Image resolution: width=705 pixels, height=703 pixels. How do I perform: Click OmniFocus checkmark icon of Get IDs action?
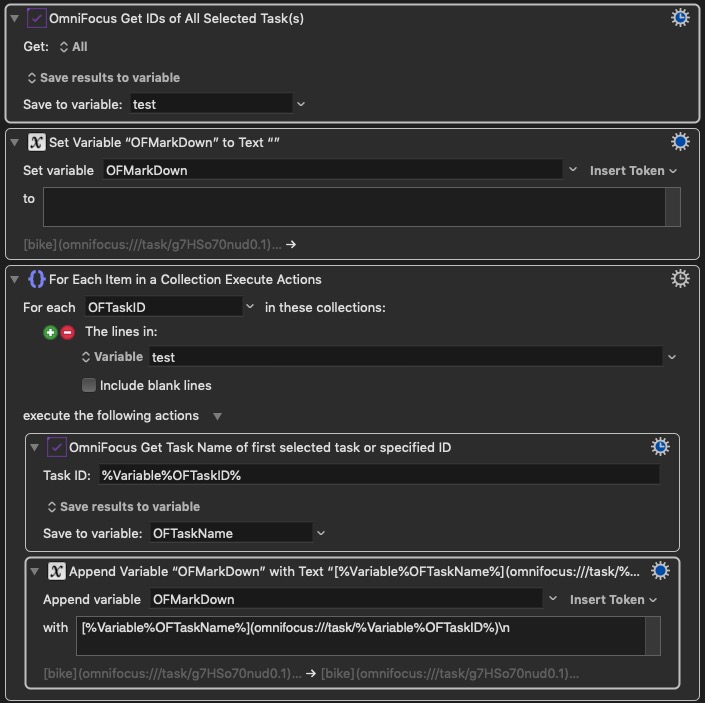point(36,18)
